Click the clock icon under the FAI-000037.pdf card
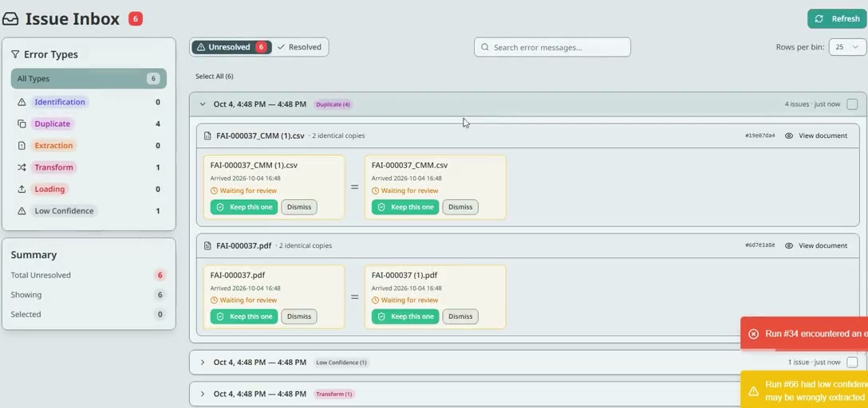Viewport: 868px width, 408px height. coord(215,300)
